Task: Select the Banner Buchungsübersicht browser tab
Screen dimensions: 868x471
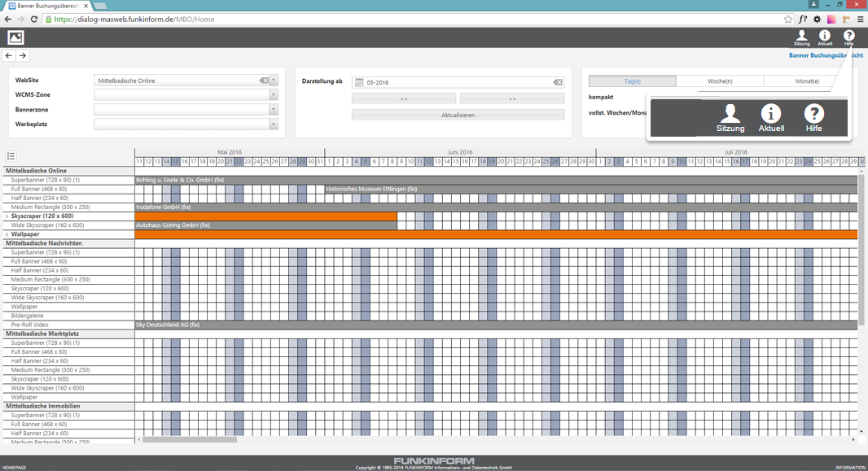Action: point(48,6)
